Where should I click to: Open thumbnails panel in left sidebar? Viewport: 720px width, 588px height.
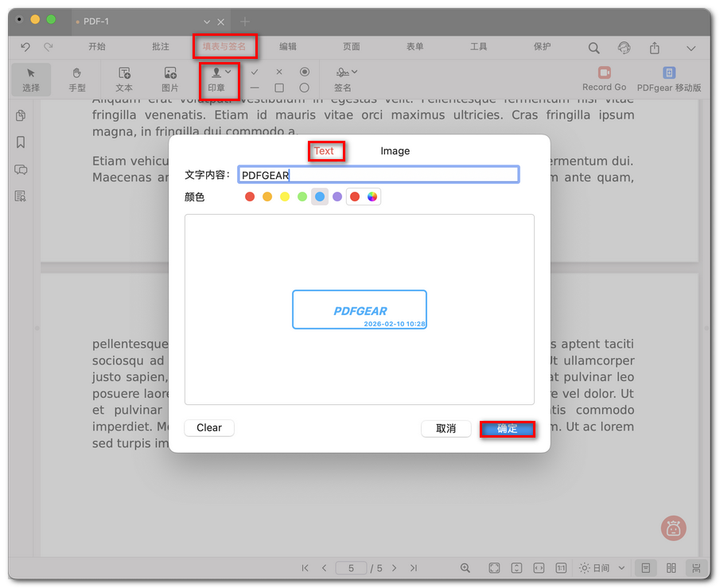[21, 115]
